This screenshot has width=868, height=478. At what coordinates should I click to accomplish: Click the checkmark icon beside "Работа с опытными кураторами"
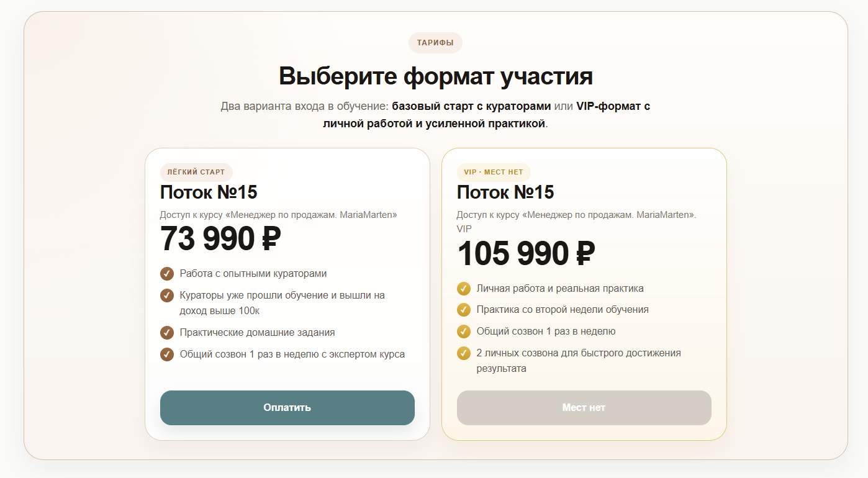(x=167, y=274)
